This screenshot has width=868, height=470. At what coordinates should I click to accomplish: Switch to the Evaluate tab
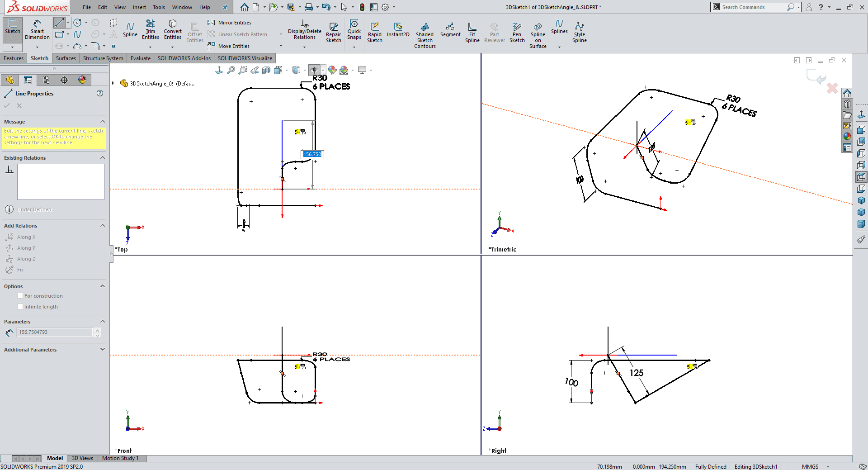click(141, 58)
